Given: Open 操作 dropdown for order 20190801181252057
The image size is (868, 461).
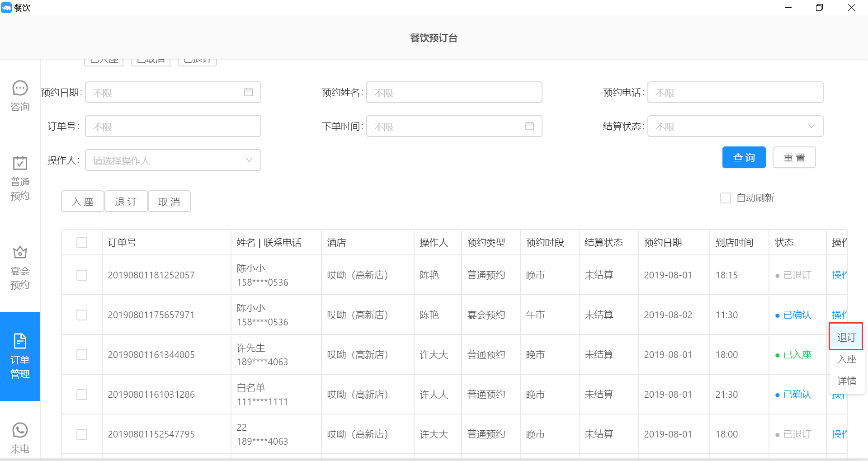Looking at the screenshot, I should (840, 275).
